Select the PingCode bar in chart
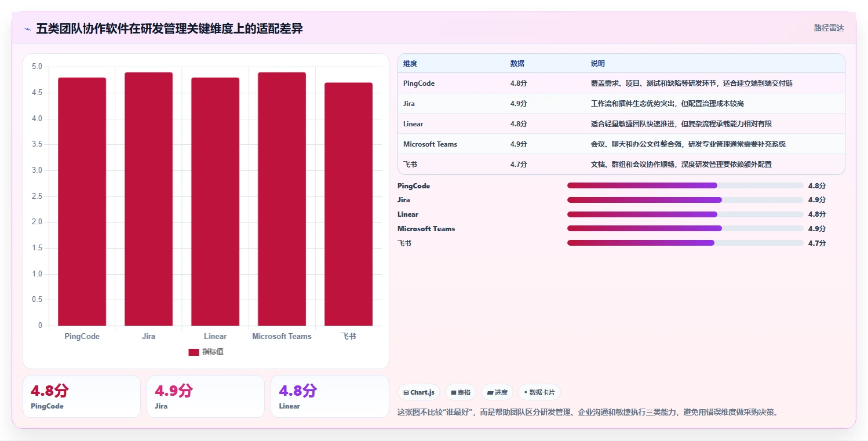This screenshot has width=868, height=441. pyautogui.click(x=82, y=202)
